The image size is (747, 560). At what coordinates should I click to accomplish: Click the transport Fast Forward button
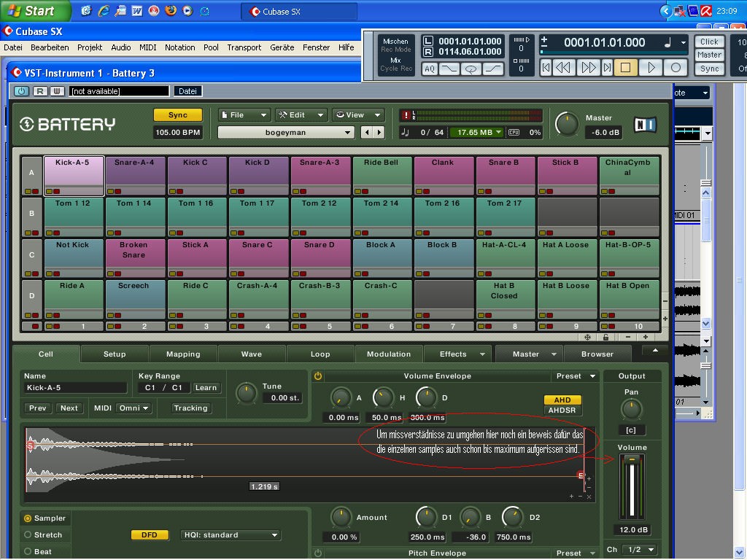click(588, 68)
